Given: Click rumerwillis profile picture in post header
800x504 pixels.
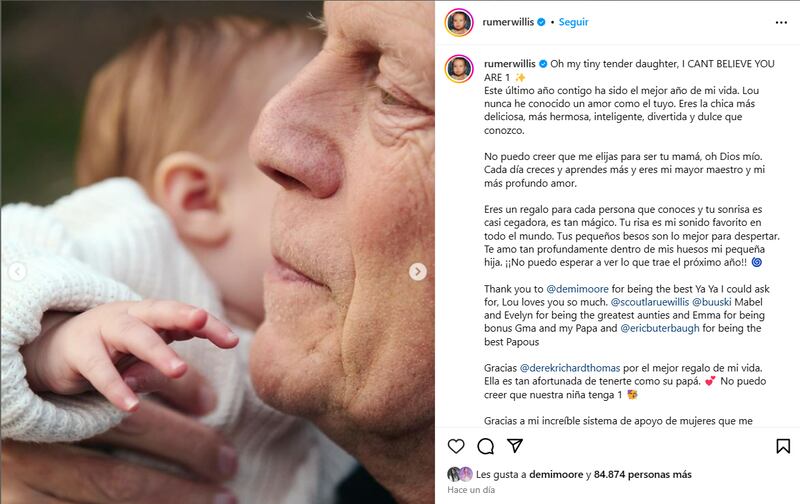Looking at the screenshot, I should 458,21.
